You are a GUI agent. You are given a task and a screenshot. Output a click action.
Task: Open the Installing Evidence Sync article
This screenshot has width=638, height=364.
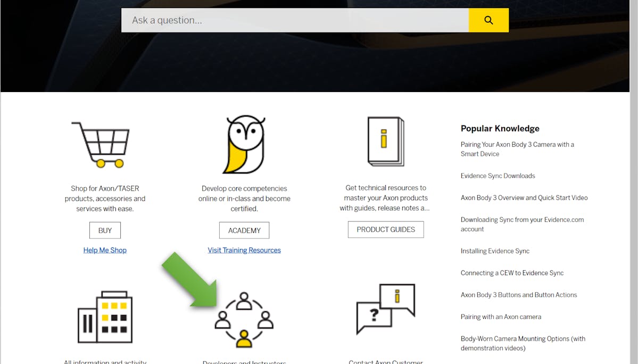(495, 251)
